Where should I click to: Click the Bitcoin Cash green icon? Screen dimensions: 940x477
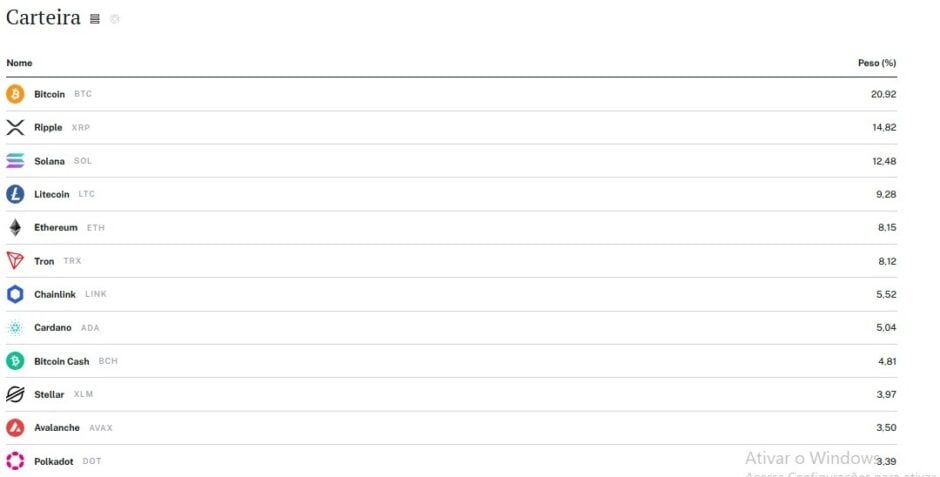pos(15,361)
